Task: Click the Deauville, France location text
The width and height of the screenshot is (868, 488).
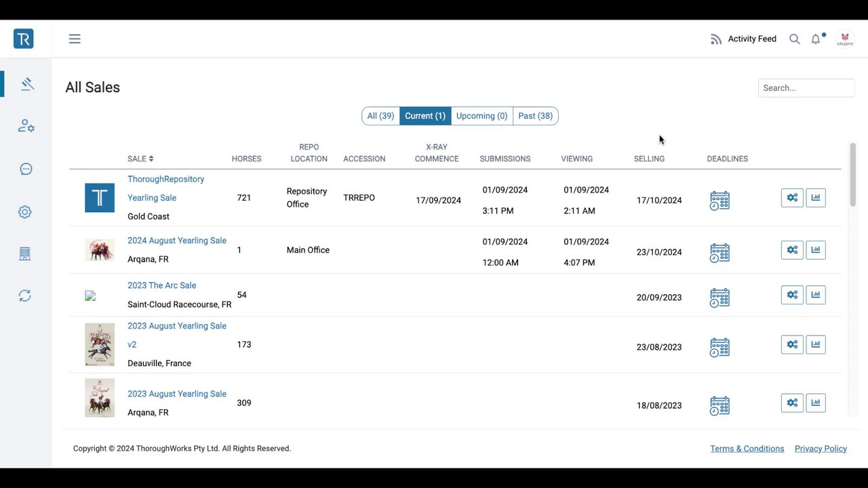Action: [x=159, y=363]
